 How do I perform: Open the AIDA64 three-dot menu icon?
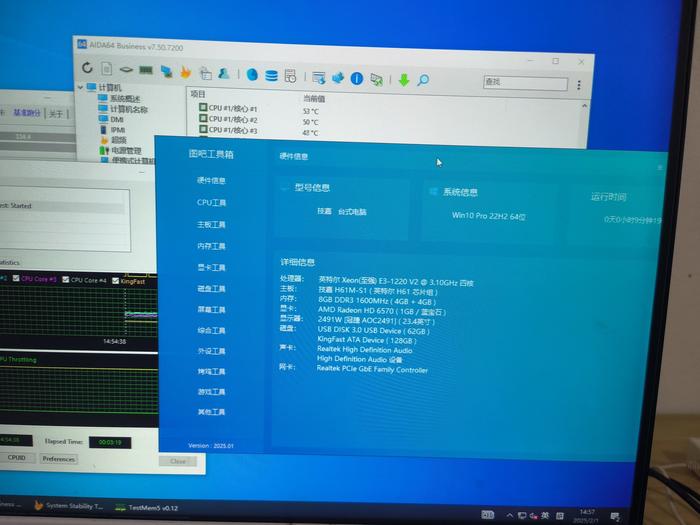click(x=579, y=85)
